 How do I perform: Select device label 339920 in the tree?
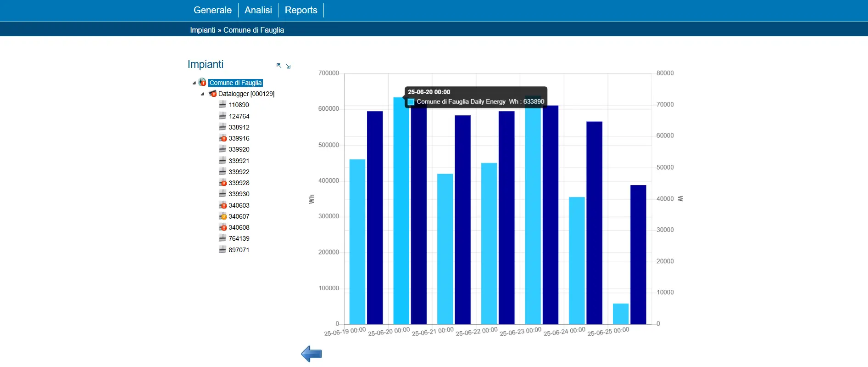(x=239, y=149)
